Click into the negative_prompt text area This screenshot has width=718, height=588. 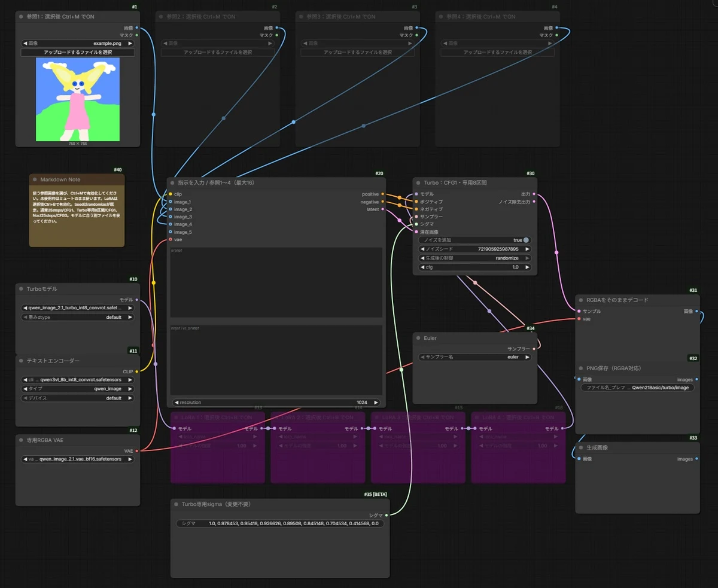276,360
